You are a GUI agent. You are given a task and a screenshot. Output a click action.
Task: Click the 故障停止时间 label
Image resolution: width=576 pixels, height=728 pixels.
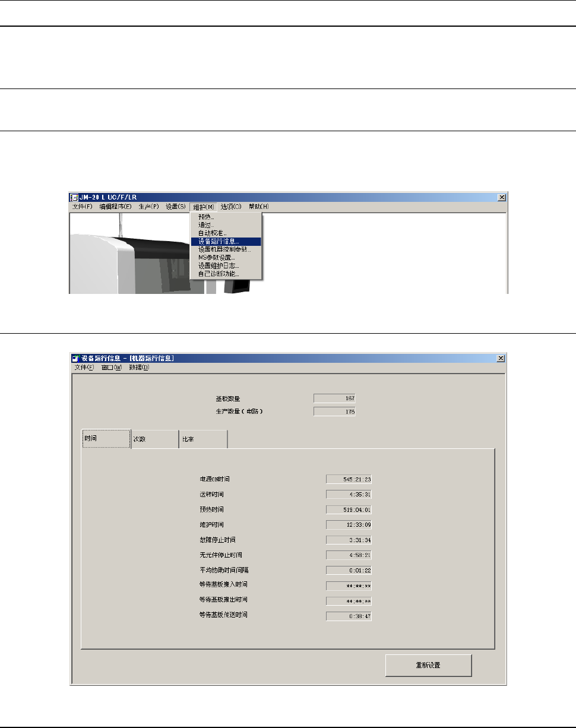pyautogui.click(x=217, y=540)
